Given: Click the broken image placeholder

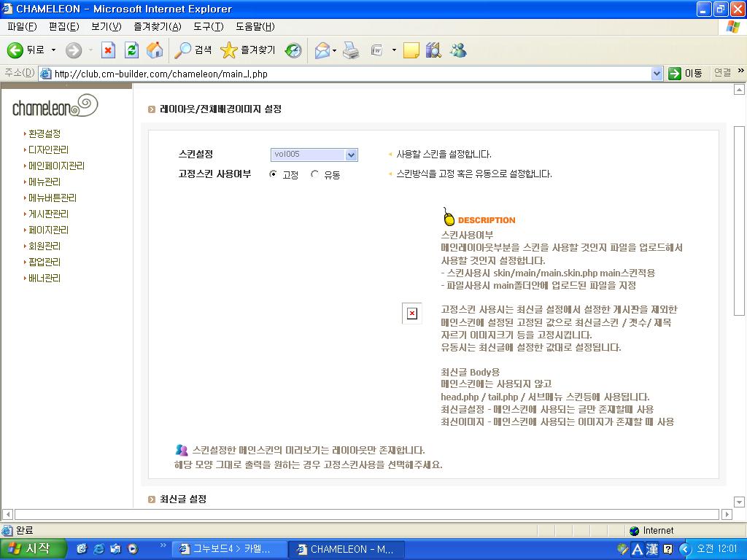Looking at the screenshot, I should [411, 314].
